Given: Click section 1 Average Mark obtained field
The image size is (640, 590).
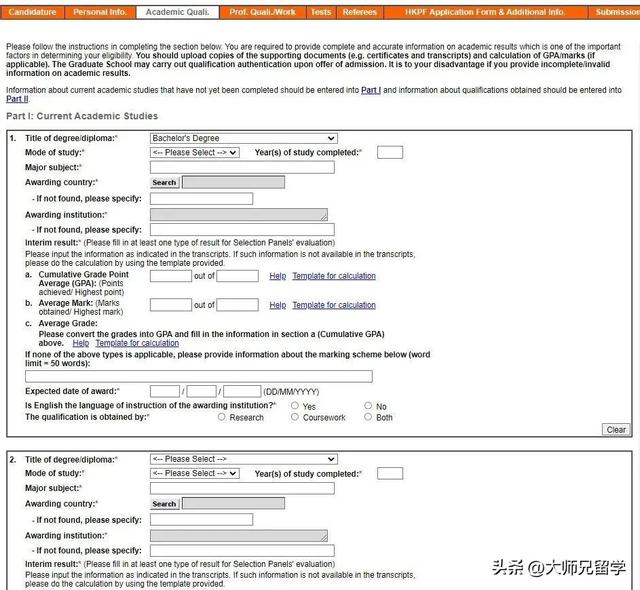Looking at the screenshot, I should [171, 305].
